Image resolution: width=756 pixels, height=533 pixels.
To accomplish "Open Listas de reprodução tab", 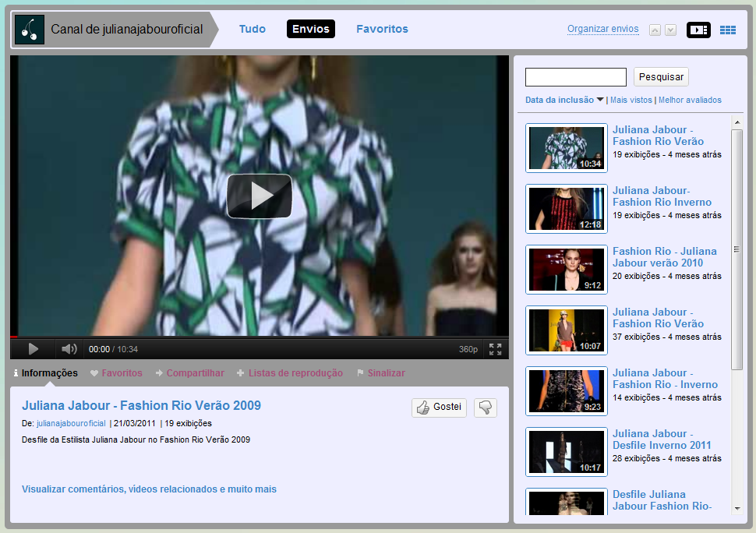I will point(290,373).
